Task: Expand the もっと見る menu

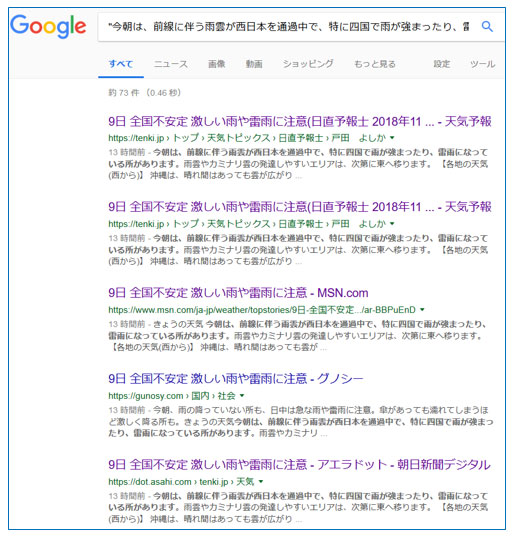Action: pos(375,64)
